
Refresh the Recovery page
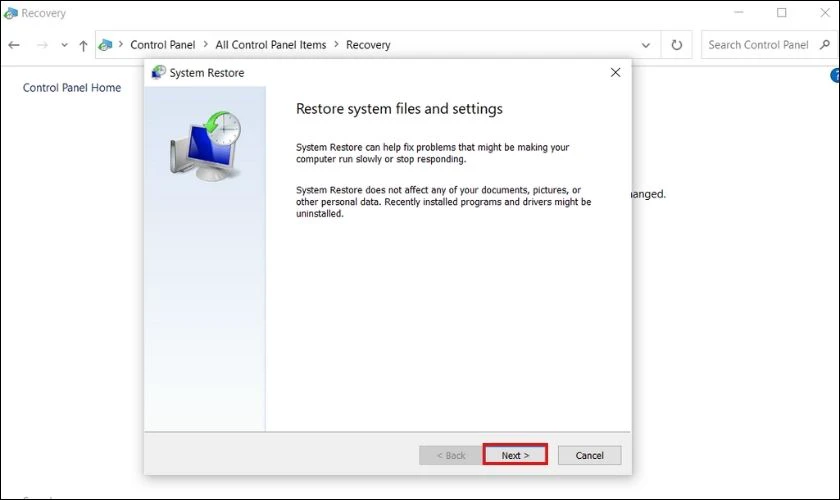pos(677,45)
